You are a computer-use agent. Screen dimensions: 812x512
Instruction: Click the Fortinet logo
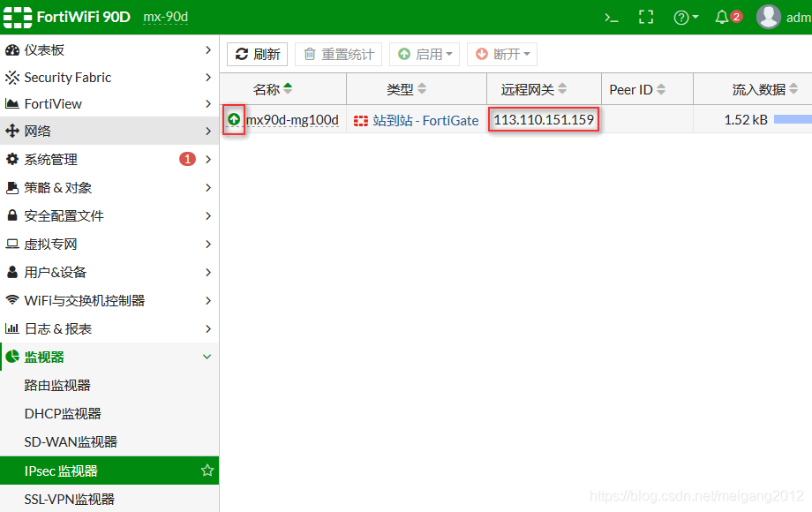(18, 17)
